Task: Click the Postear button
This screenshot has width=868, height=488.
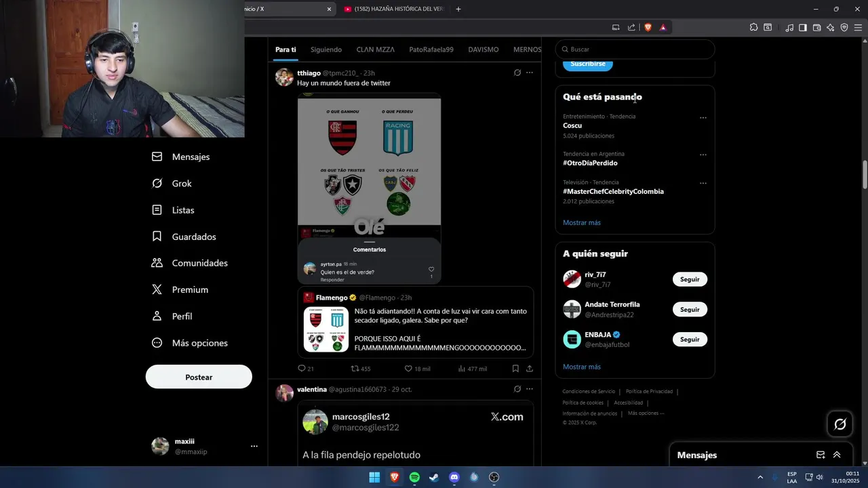Action: [x=199, y=377]
